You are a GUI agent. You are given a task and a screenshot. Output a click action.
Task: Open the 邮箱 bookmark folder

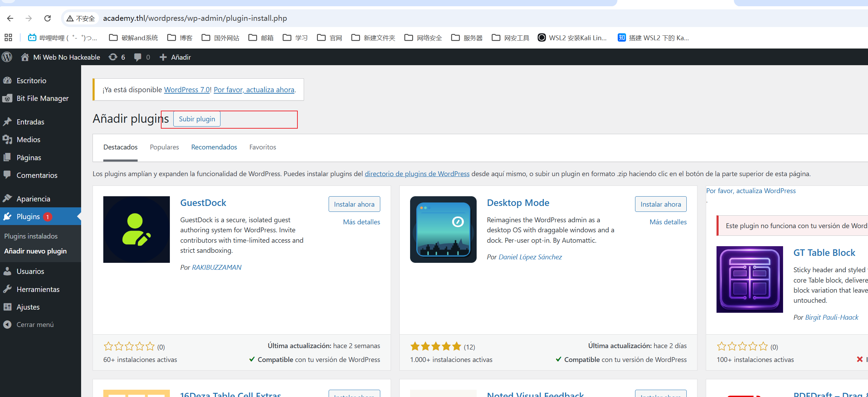coord(261,37)
